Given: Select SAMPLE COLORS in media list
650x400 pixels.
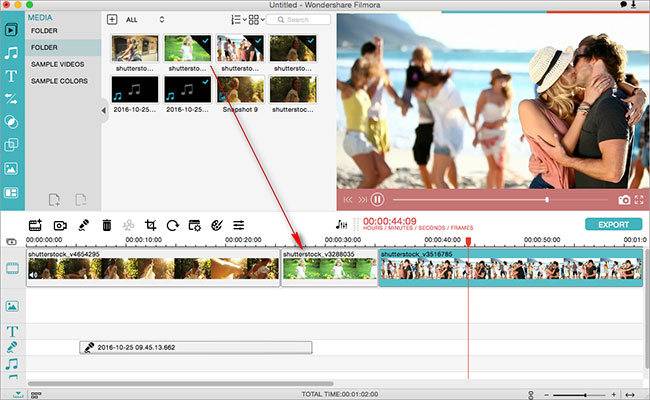Looking at the screenshot, I should click(59, 81).
